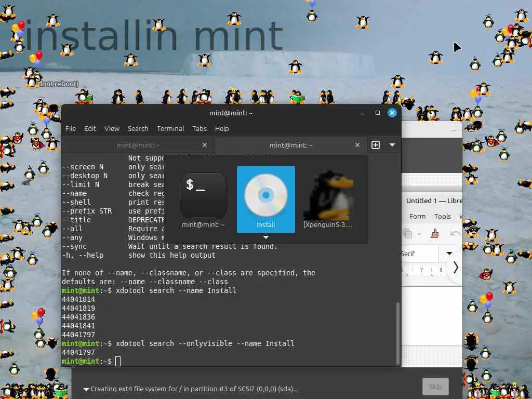Open the Terminal menu in menu bar

[x=170, y=129]
